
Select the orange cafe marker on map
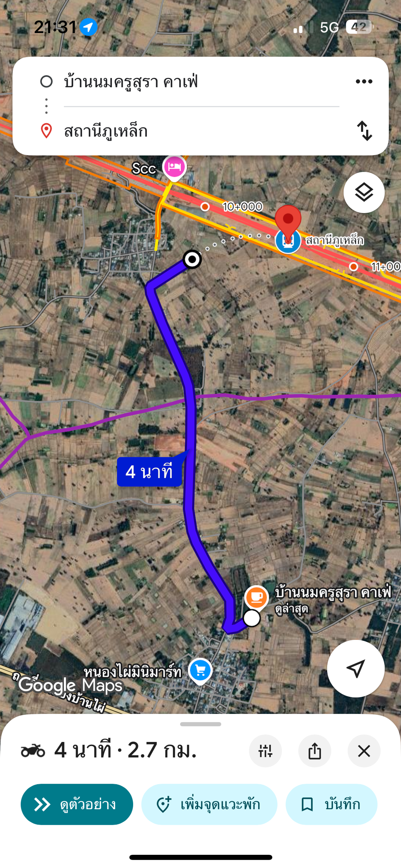coord(257,597)
